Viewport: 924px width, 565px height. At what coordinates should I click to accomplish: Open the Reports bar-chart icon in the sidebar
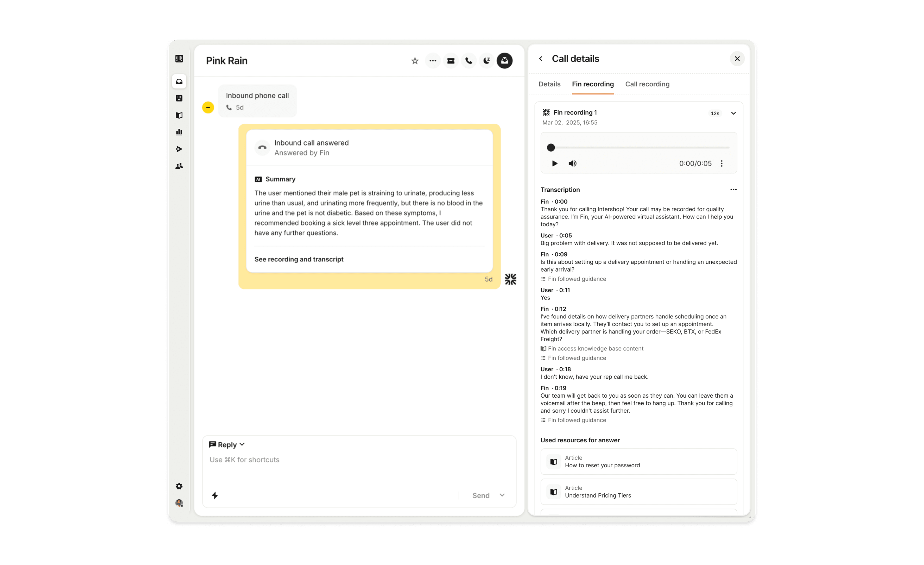point(179,132)
